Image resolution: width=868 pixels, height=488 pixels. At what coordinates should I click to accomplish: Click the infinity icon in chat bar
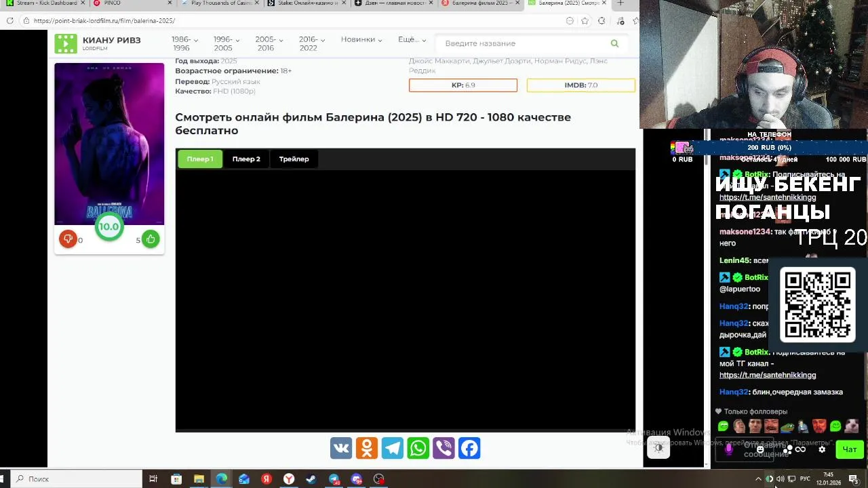(x=800, y=449)
